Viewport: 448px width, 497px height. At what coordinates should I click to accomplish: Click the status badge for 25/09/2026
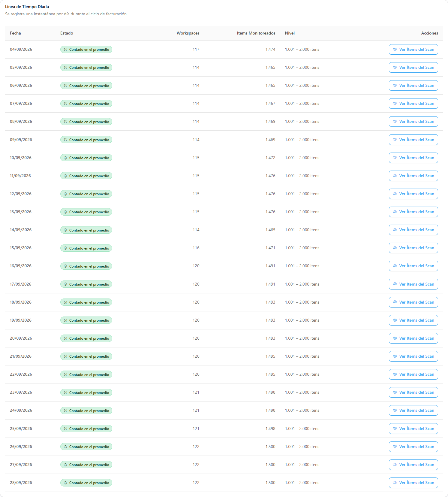[86, 429]
